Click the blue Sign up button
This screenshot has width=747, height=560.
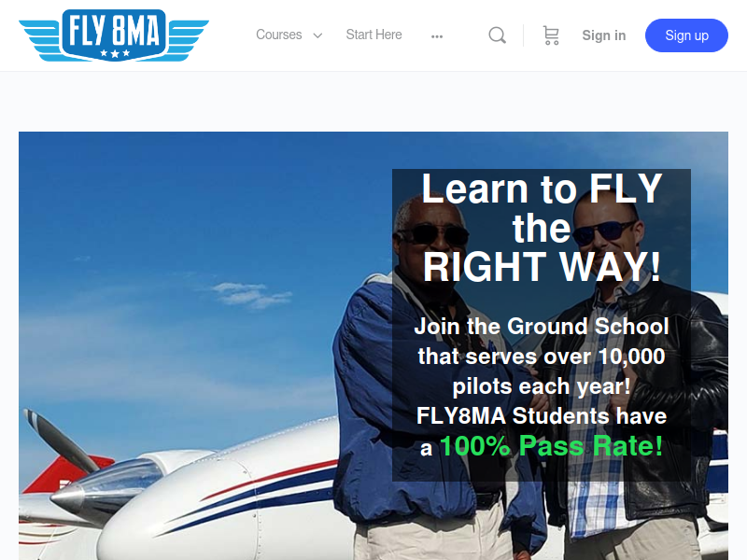686,35
